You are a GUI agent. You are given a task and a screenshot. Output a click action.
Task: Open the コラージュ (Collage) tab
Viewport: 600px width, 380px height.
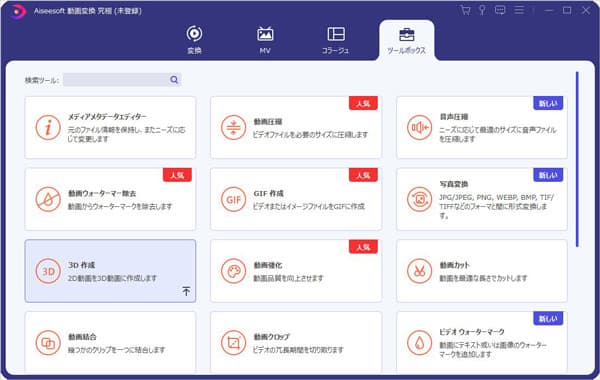tap(336, 40)
